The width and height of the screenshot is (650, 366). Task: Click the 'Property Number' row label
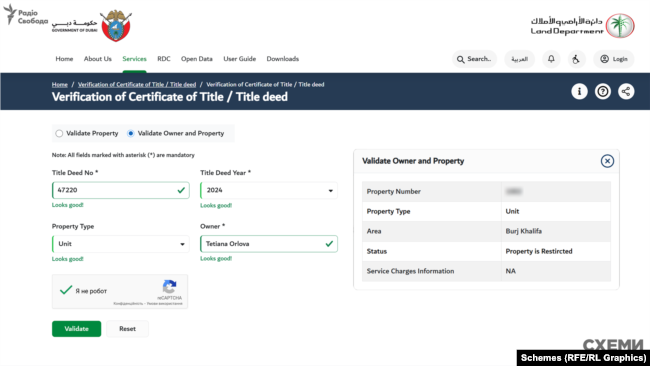pyautogui.click(x=393, y=191)
